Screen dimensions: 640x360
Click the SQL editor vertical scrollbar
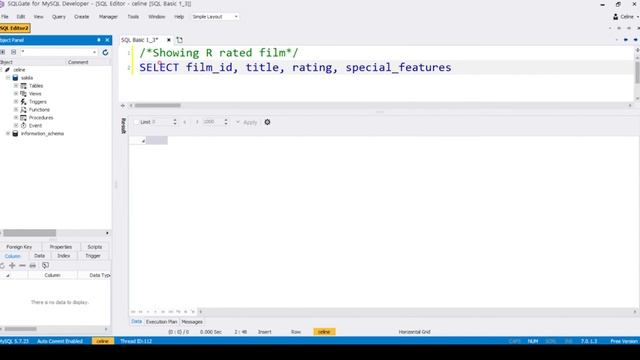click(637, 73)
